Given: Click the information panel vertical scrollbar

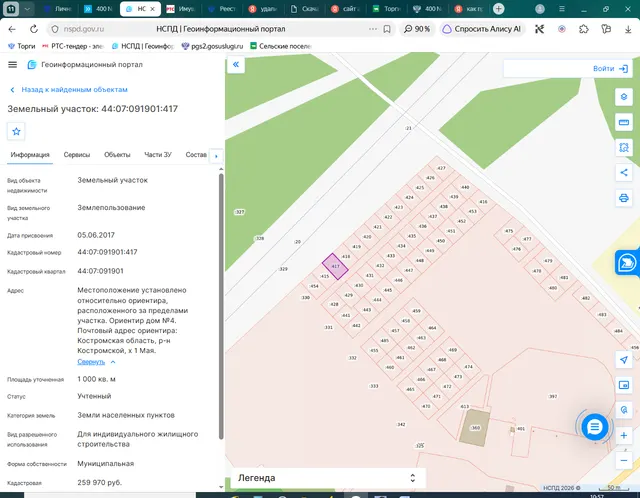Looking at the screenshot, I should (x=221, y=306).
